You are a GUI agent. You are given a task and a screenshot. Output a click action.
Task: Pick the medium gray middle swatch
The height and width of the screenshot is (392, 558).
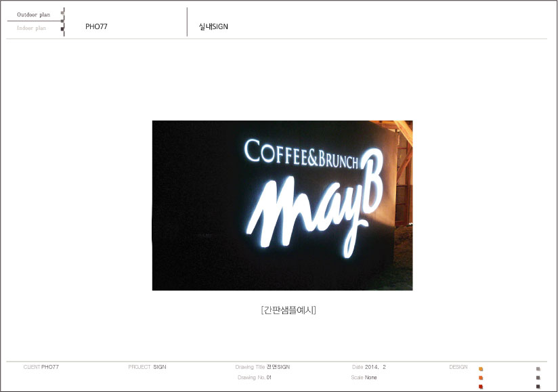click(538, 378)
